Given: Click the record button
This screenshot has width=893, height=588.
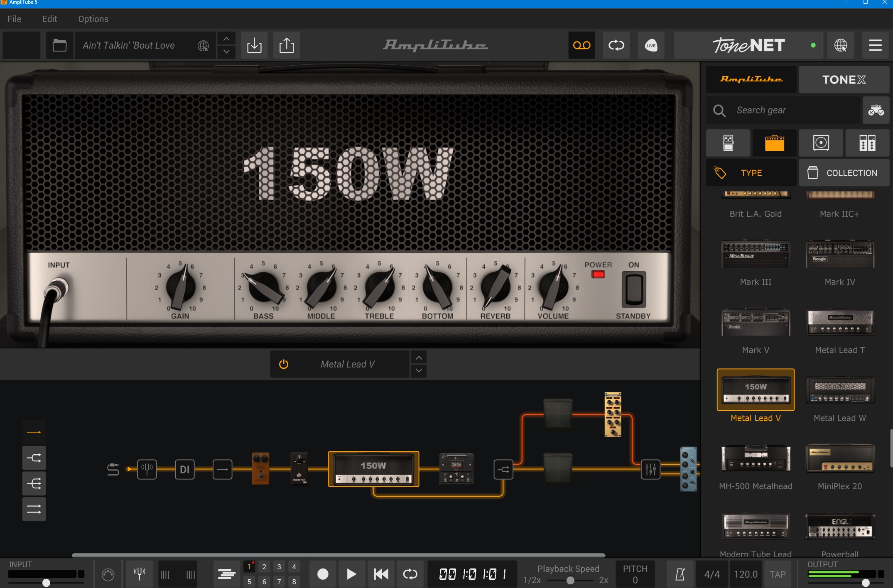Looking at the screenshot, I should coord(323,574).
